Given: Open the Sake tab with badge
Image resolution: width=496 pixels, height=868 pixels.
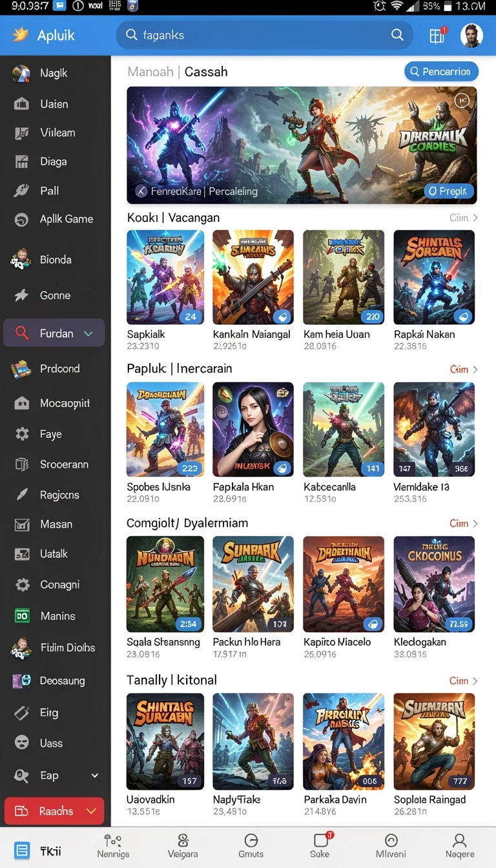Looking at the screenshot, I should click(x=320, y=846).
